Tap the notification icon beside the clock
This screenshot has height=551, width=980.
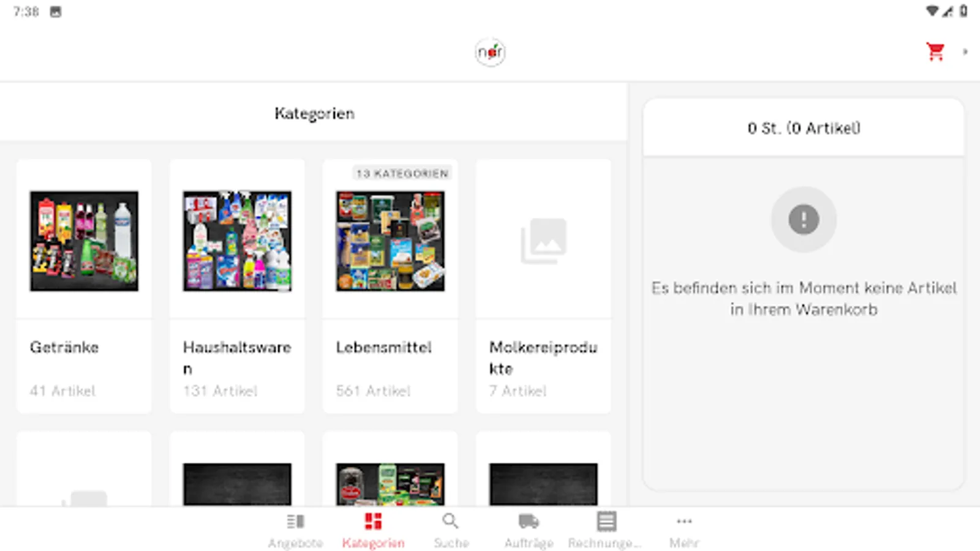click(55, 12)
